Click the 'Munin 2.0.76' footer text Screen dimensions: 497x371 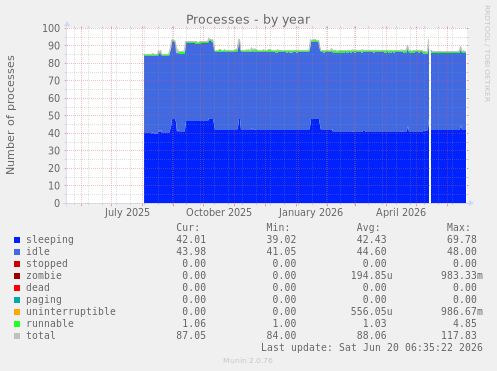[248, 361]
